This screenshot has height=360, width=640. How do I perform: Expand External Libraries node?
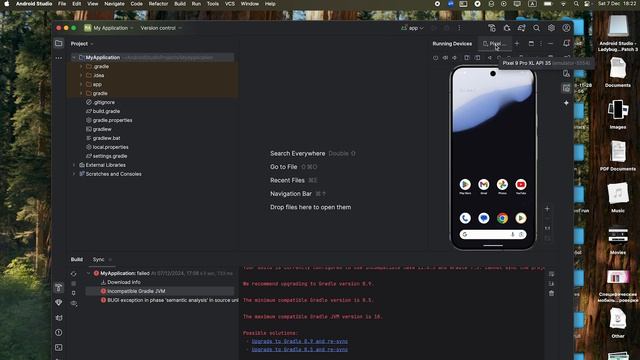74,165
